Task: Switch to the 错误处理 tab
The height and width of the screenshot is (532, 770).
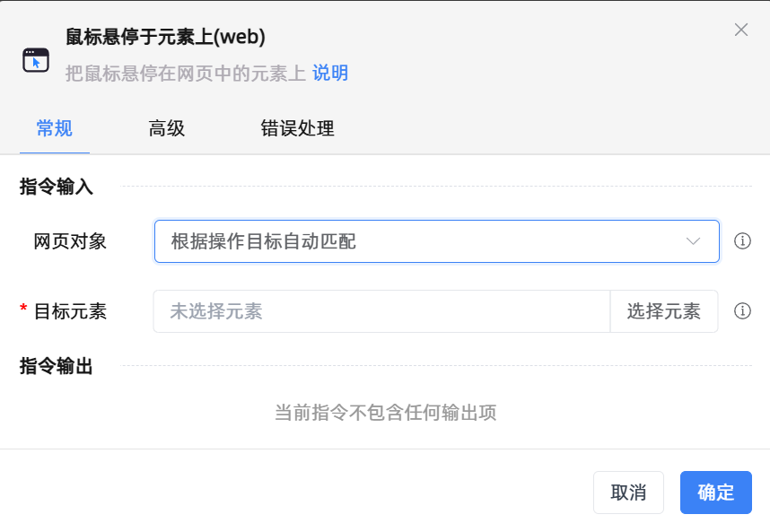Action: point(297,128)
